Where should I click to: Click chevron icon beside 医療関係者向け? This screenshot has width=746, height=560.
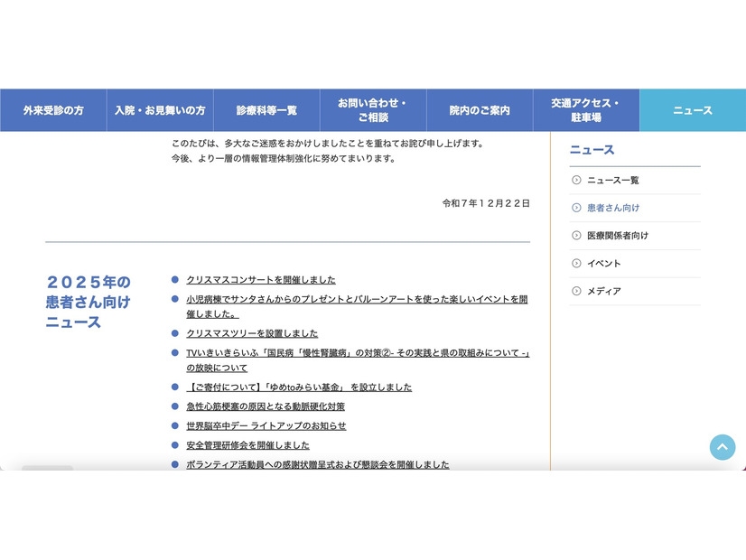pos(576,236)
